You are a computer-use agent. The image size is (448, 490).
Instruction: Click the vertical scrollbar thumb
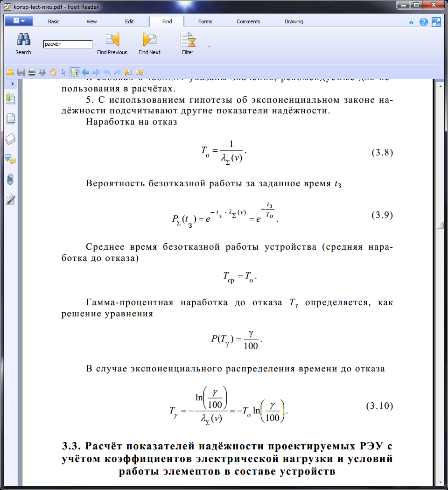(x=440, y=225)
